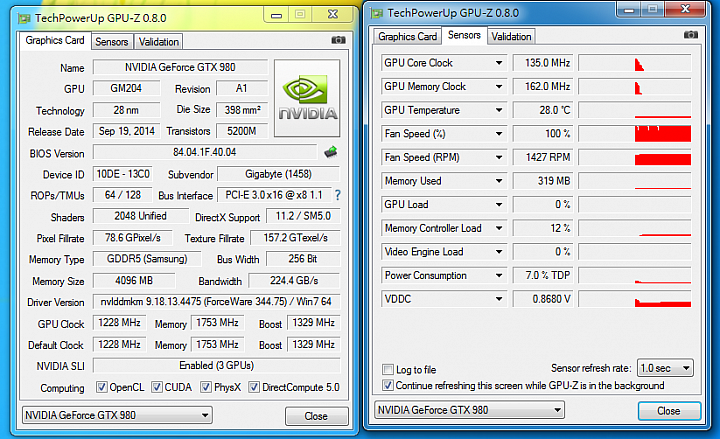Click Close button in Sensors window

click(669, 411)
